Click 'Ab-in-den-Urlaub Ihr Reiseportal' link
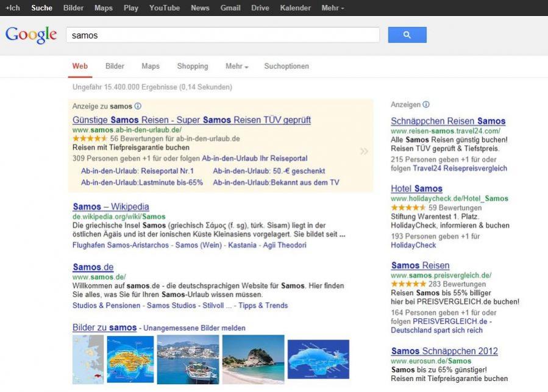Image resolution: width=548 pixels, height=392 pixels. pyautogui.click(x=255, y=159)
